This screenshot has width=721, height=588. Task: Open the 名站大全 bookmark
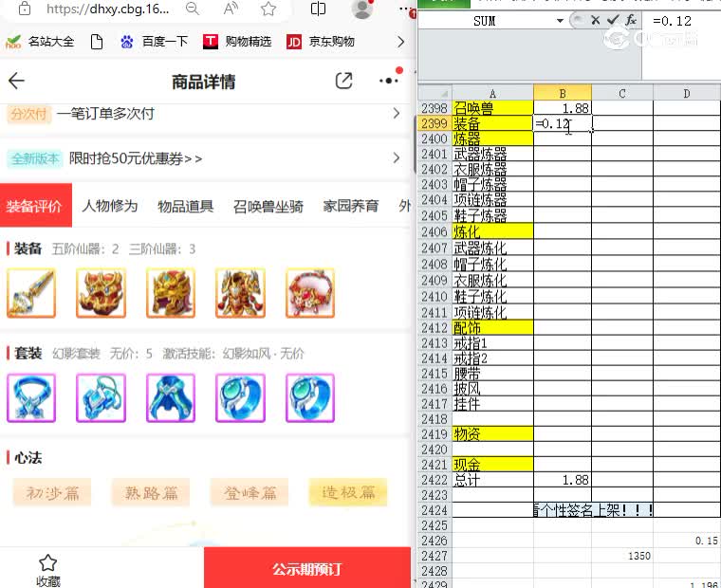[x=40, y=42]
